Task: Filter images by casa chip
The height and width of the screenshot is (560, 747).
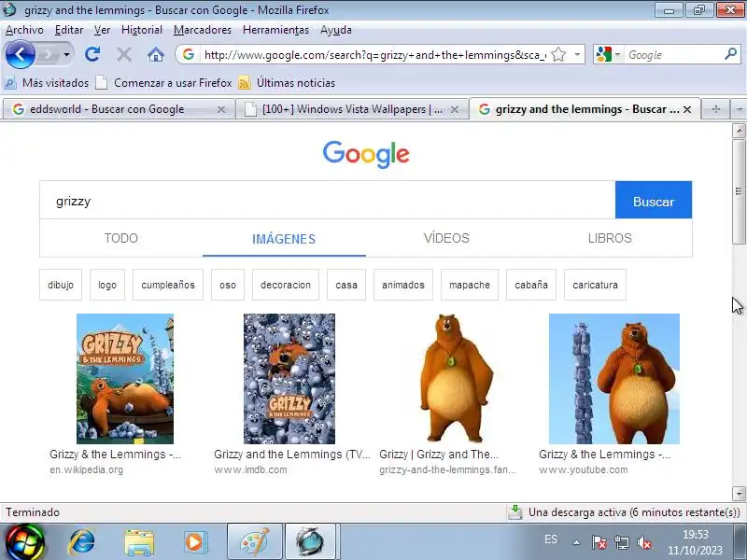Action: [346, 285]
